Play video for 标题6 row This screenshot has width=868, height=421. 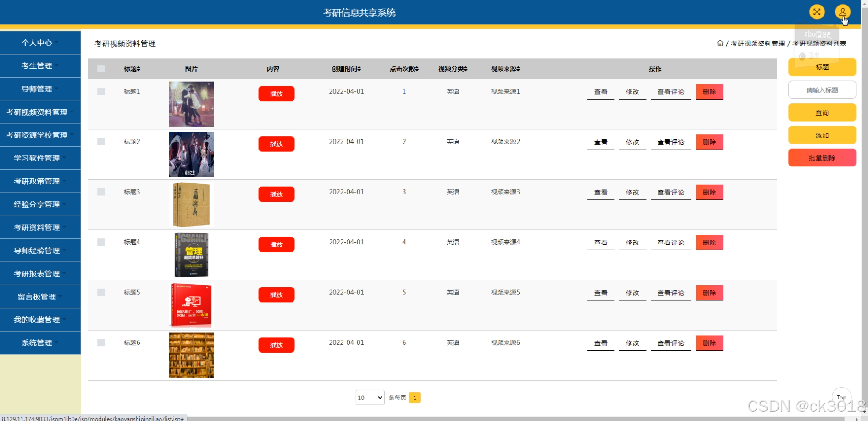point(276,345)
